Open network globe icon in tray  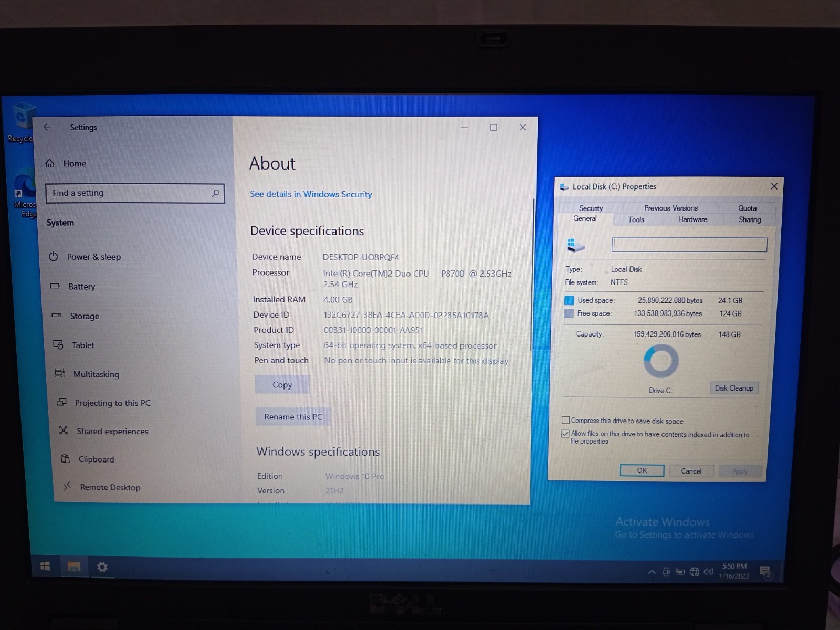point(694,572)
